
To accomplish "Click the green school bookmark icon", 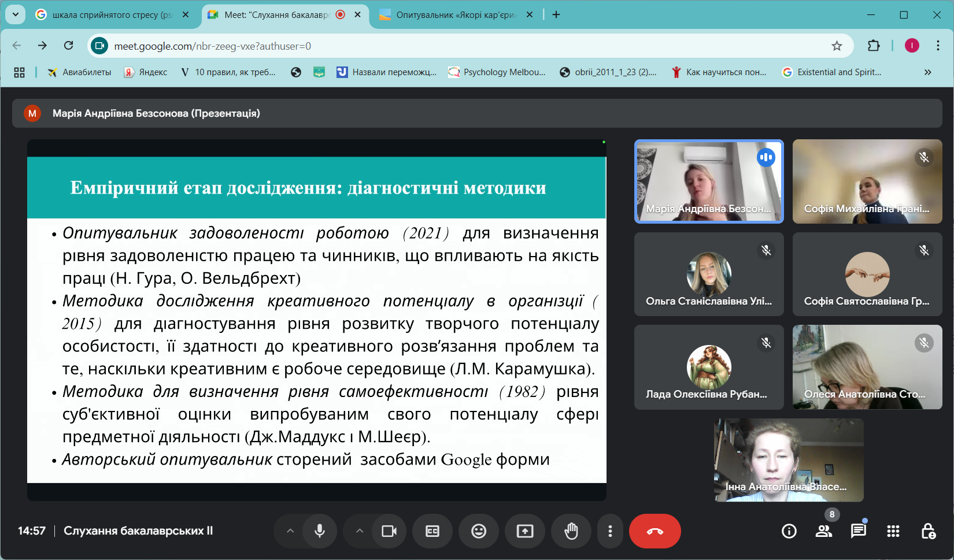I will (x=319, y=72).
